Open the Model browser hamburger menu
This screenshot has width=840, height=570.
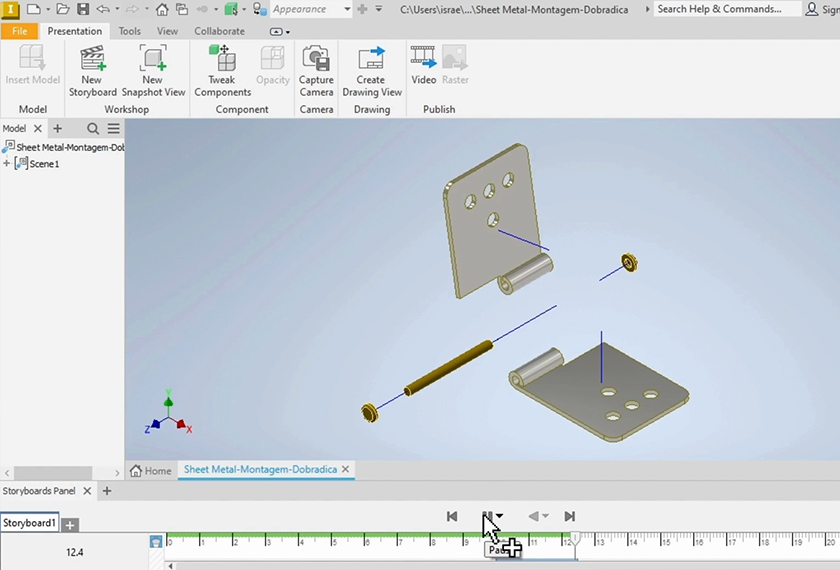[114, 129]
